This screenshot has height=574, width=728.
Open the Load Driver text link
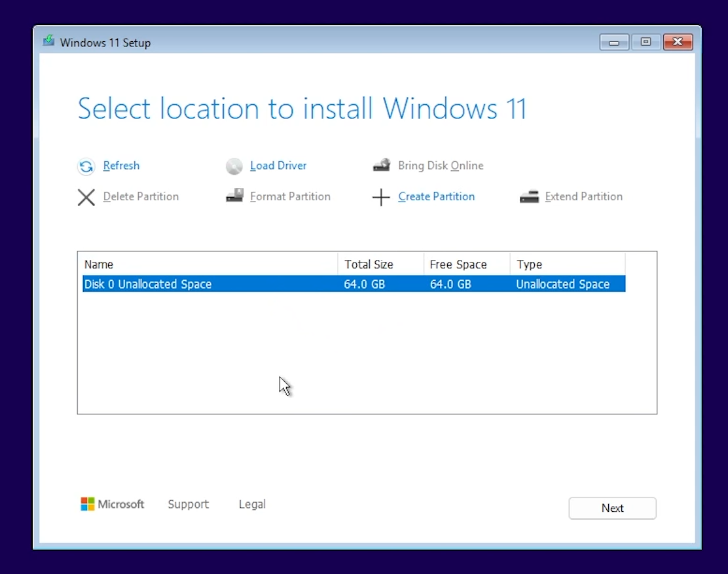278,166
